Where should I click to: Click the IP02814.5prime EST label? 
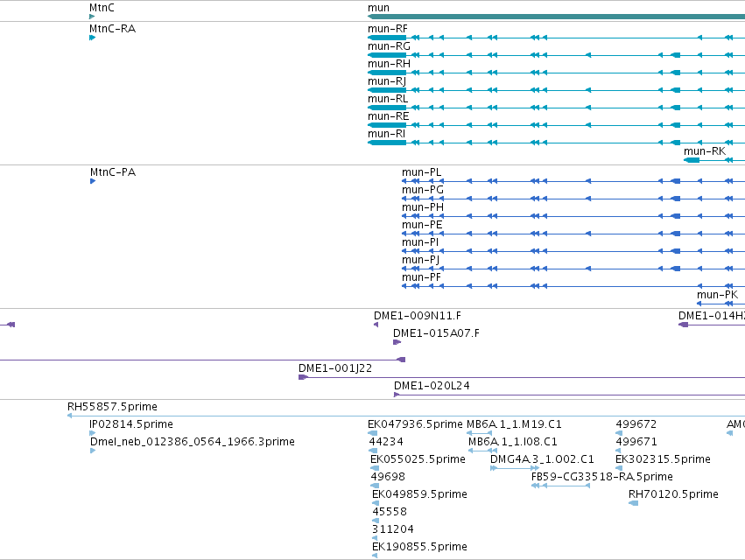click(131, 424)
